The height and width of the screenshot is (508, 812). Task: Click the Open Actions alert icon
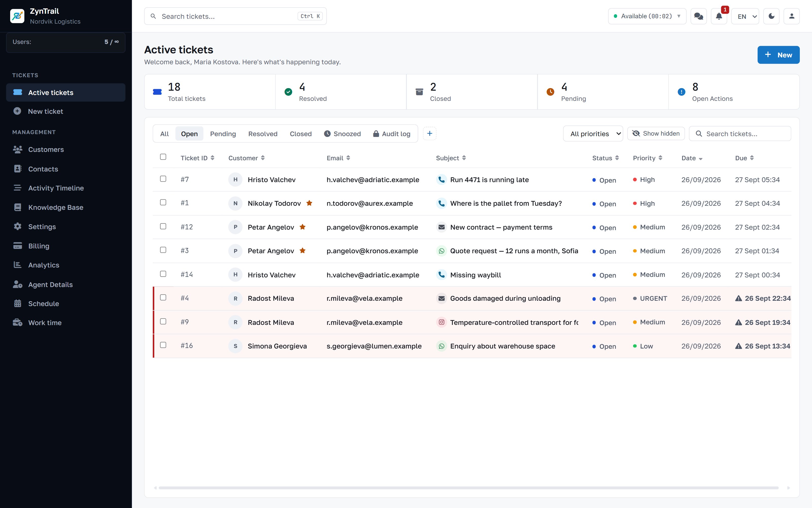pos(682,92)
